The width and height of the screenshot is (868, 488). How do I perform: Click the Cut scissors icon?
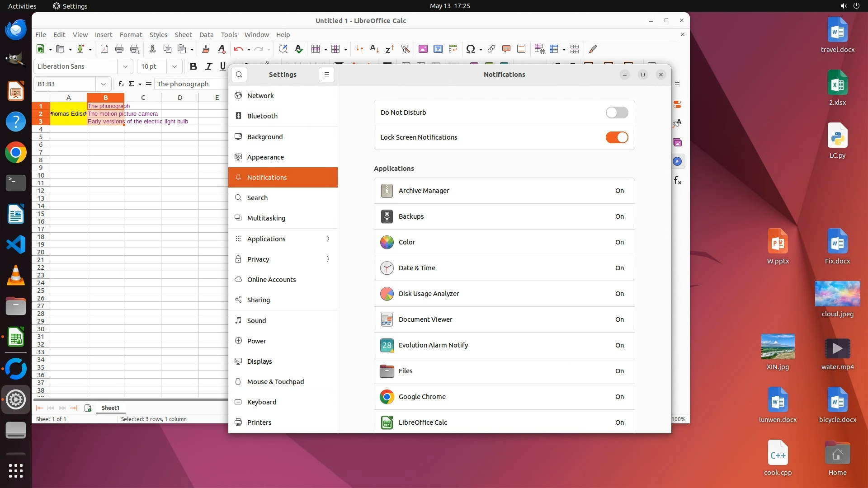(x=152, y=49)
